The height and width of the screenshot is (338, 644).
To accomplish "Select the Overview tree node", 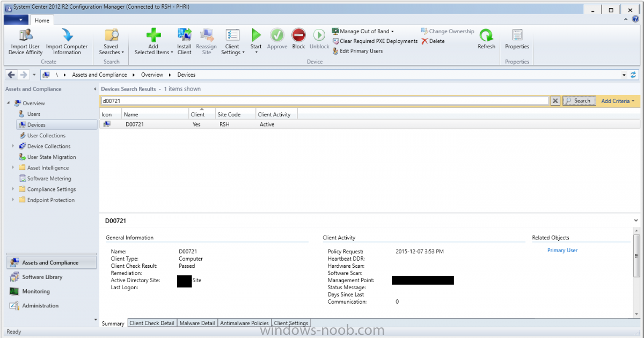I will coord(34,103).
